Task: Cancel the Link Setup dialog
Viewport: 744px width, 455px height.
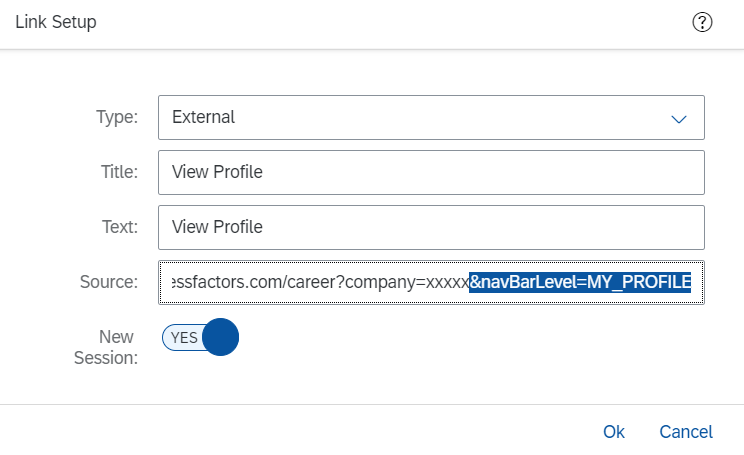Action: point(686,432)
